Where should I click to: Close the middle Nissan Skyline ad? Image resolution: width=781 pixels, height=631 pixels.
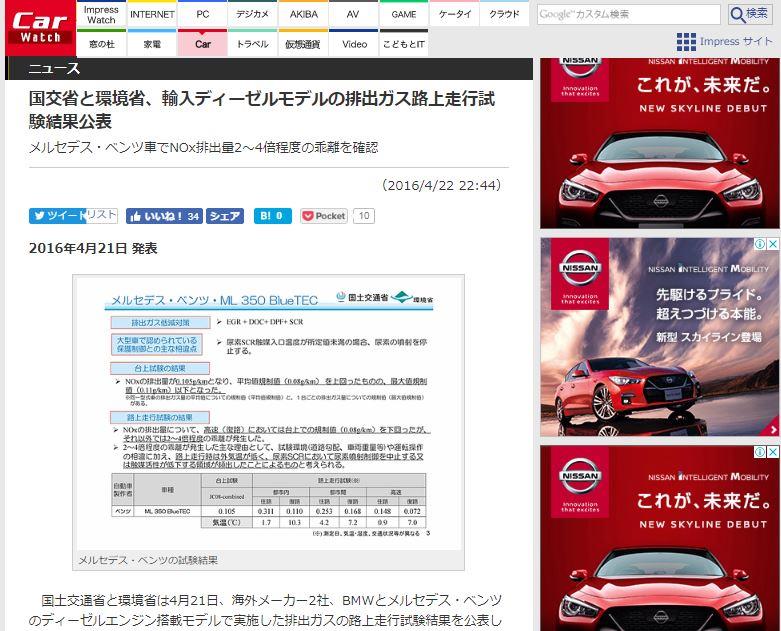click(x=773, y=244)
